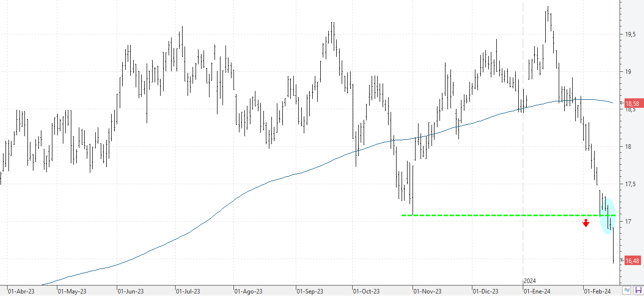Click the purple floppy-disk save icon
Viewport: 644px width, 296px height.
click(638, 290)
